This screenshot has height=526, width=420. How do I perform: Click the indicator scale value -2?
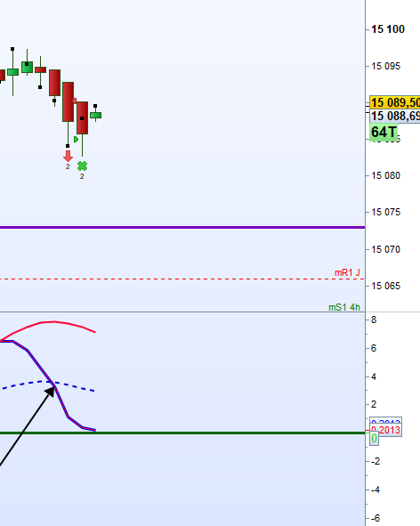coord(376,462)
